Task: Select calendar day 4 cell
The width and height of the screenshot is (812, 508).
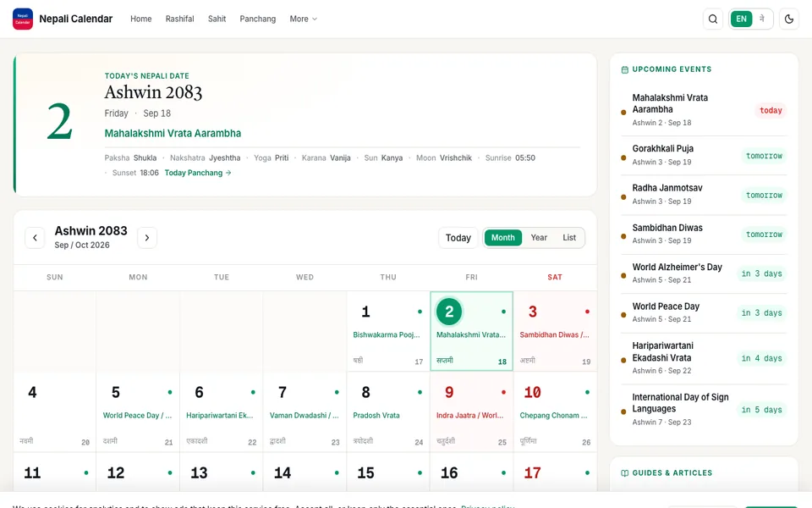Action: click(54, 411)
